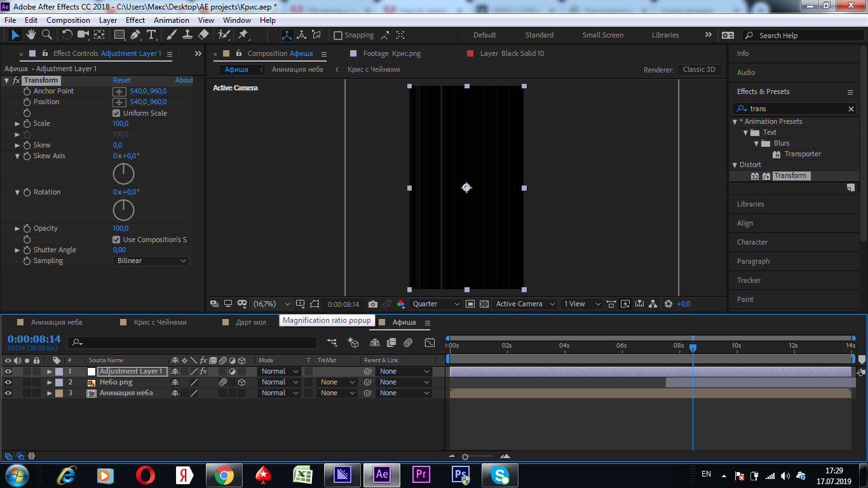This screenshot has height=488, width=868.
Task: Toggle draft 3D in timeline
Action: pos(353,342)
